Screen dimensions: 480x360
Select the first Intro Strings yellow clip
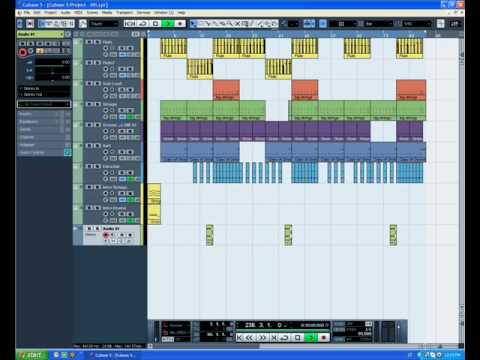point(154,194)
